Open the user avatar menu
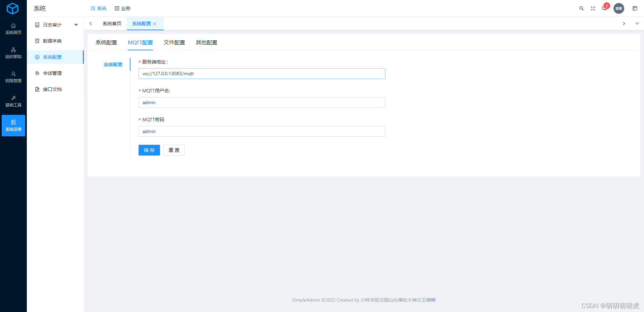Screen dimensions: 644x312 click(x=619, y=8)
